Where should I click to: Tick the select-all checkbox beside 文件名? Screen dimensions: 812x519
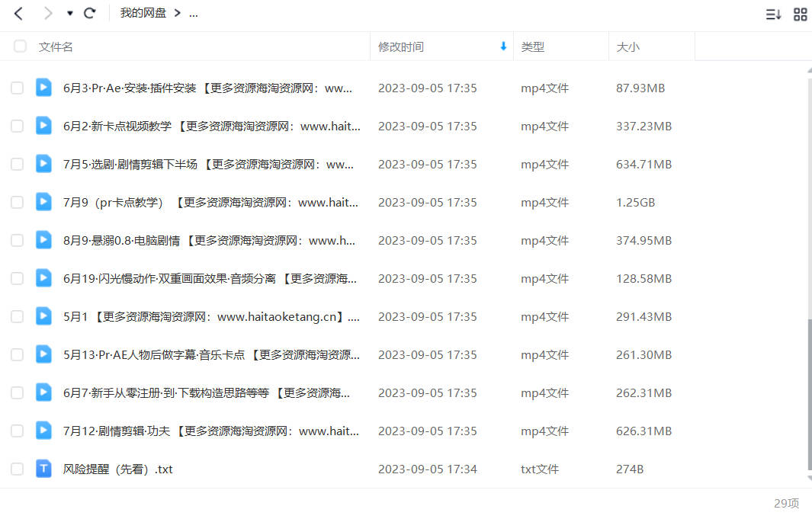(20, 46)
